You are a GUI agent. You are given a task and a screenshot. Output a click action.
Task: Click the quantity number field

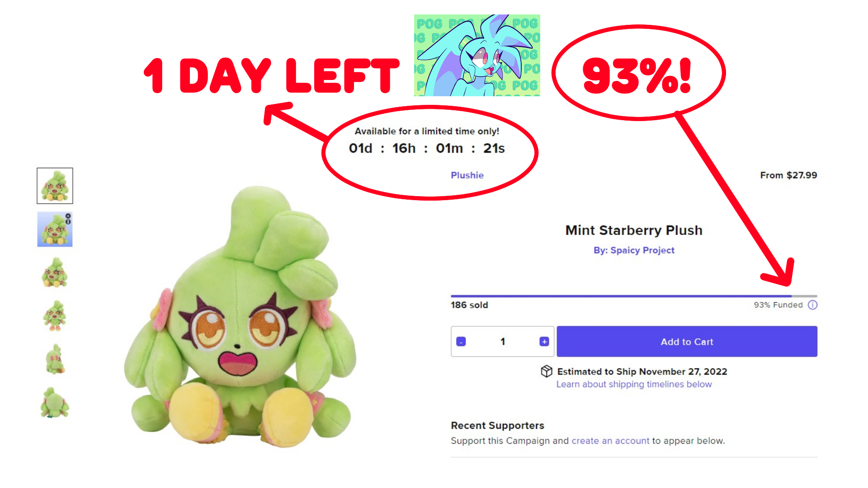(x=502, y=342)
